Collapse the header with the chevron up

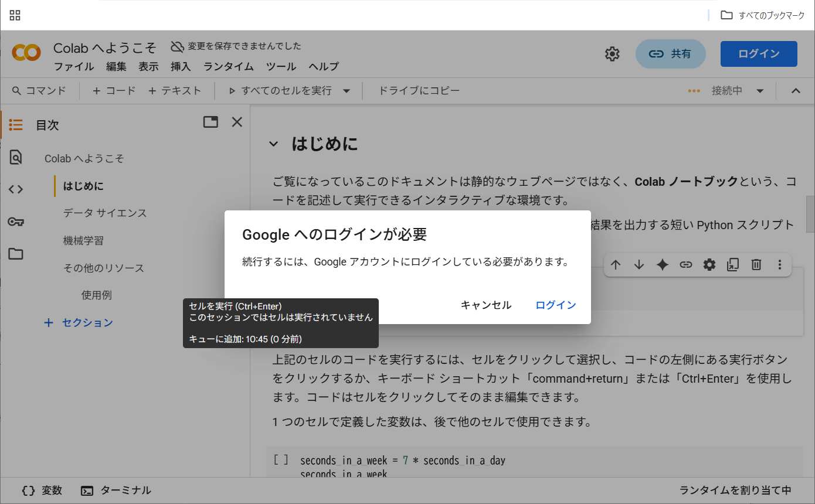[x=796, y=91]
